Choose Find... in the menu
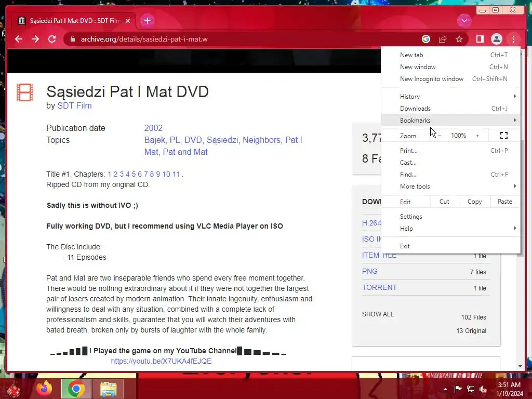The height and width of the screenshot is (399, 532). coord(450,174)
